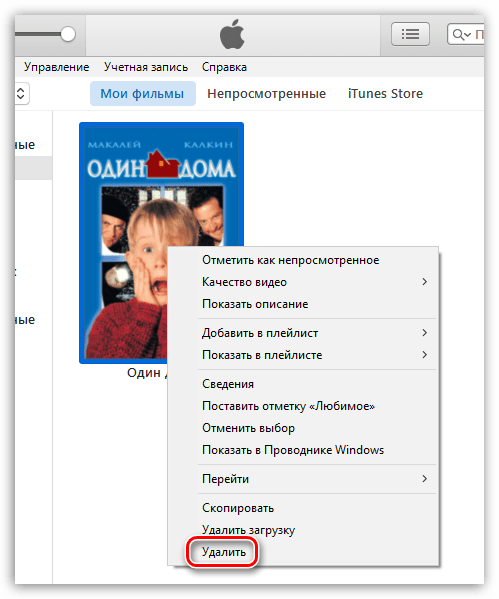The width and height of the screenshot is (499, 599).
Task: Open the Учетная запись menu
Action: [x=146, y=67]
